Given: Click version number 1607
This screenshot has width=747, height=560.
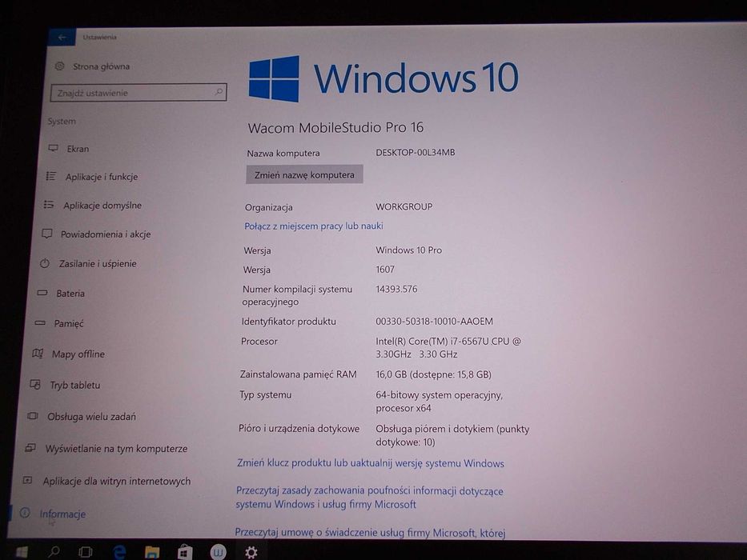Looking at the screenshot, I should [385, 270].
